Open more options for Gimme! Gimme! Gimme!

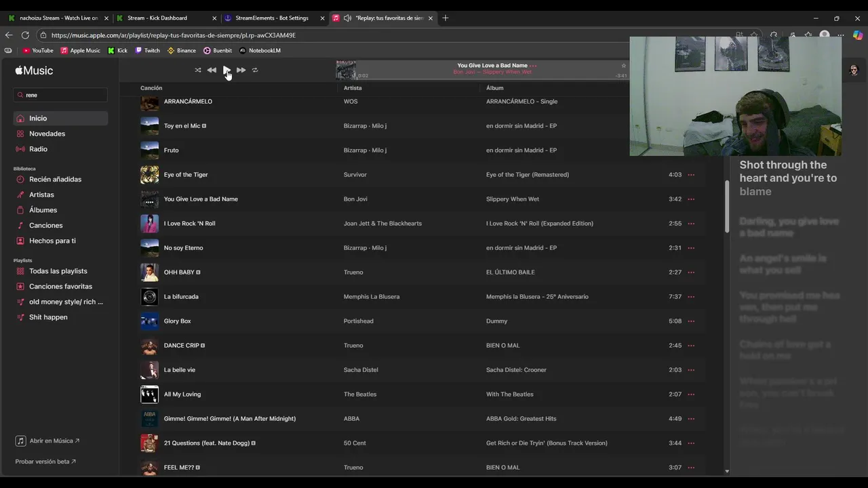click(691, 419)
